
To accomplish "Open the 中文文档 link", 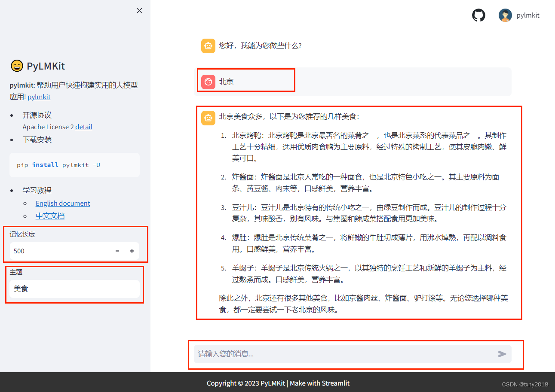I will point(50,215).
